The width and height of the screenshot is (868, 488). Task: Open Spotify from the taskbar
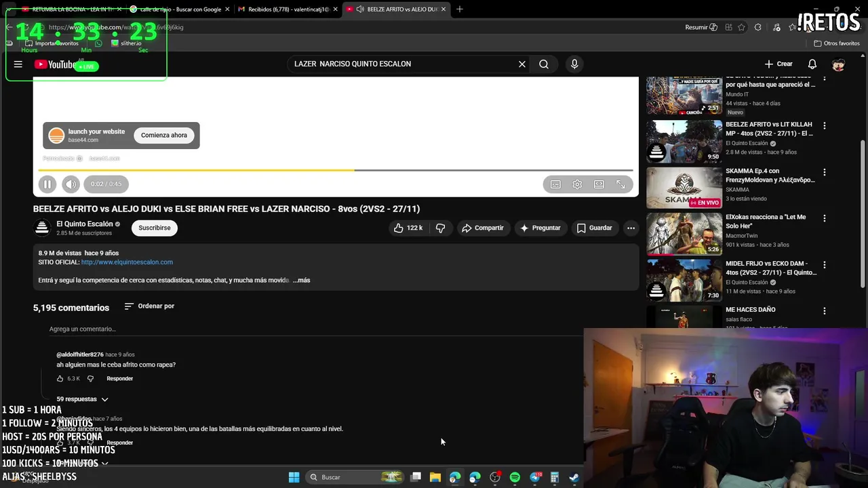click(x=515, y=477)
